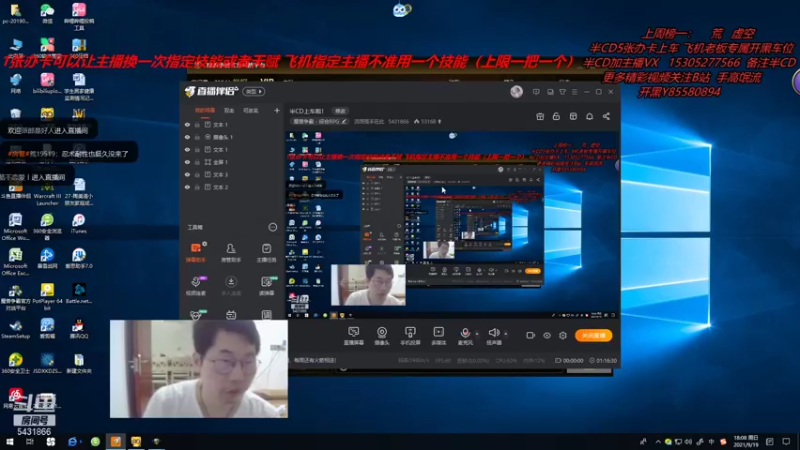Image resolution: width=800 pixels, height=450 pixels.
Task: Expand the microphone options arrow
Action: click(477, 334)
